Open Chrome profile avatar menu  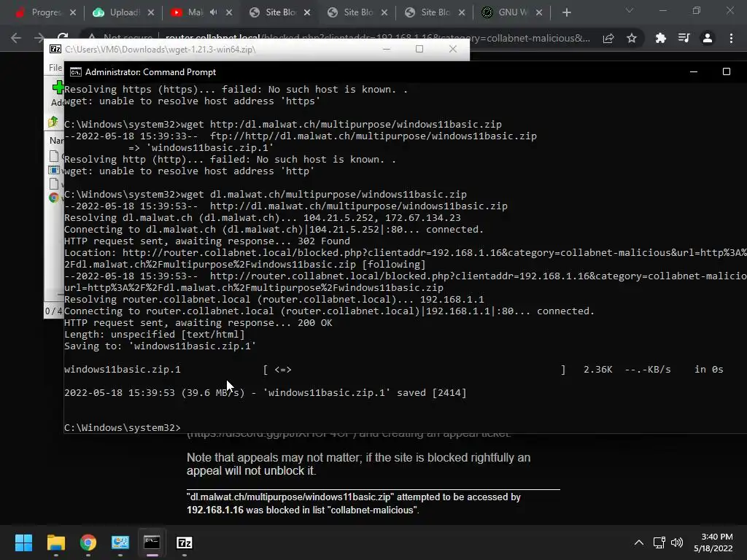tap(708, 38)
